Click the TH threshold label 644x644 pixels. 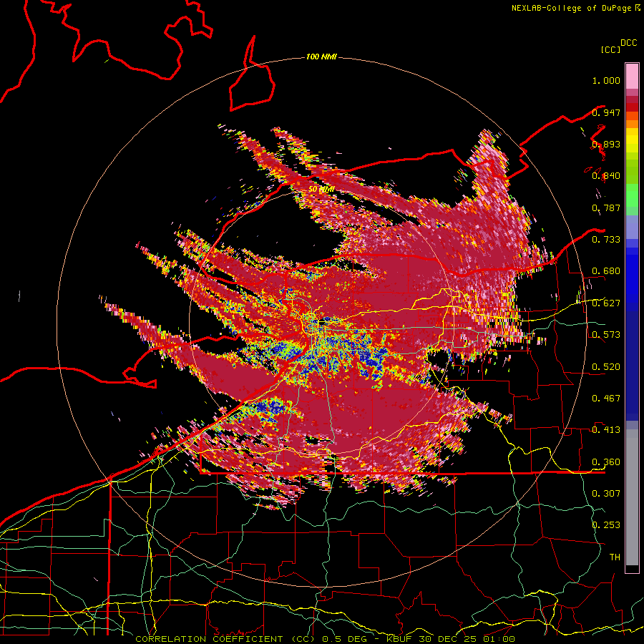(x=615, y=557)
